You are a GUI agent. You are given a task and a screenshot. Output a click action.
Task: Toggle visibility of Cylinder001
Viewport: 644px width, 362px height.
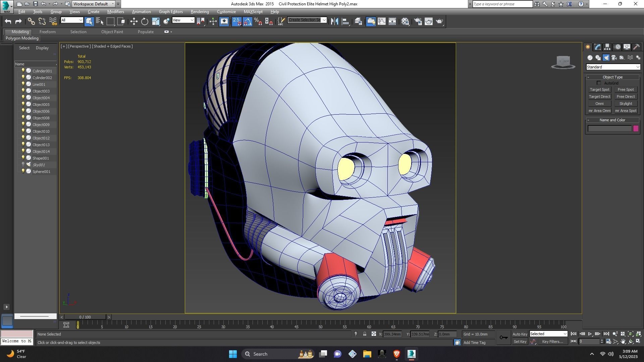coord(23,70)
